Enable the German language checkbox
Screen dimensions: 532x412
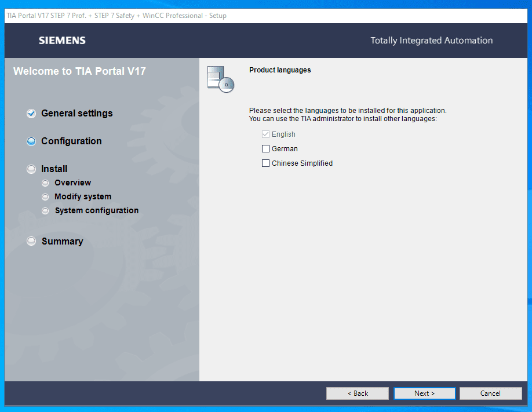(265, 149)
